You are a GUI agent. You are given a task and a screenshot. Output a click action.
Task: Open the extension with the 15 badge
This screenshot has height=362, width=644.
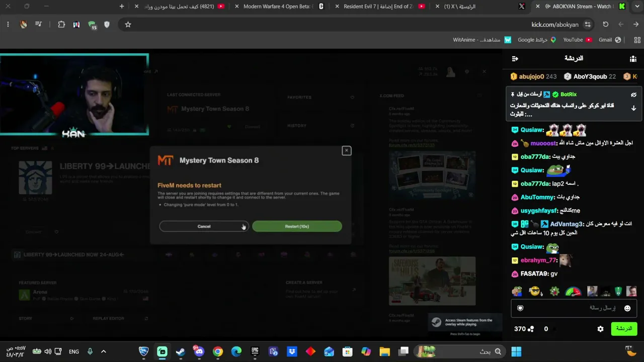click(x=92, y=25)
